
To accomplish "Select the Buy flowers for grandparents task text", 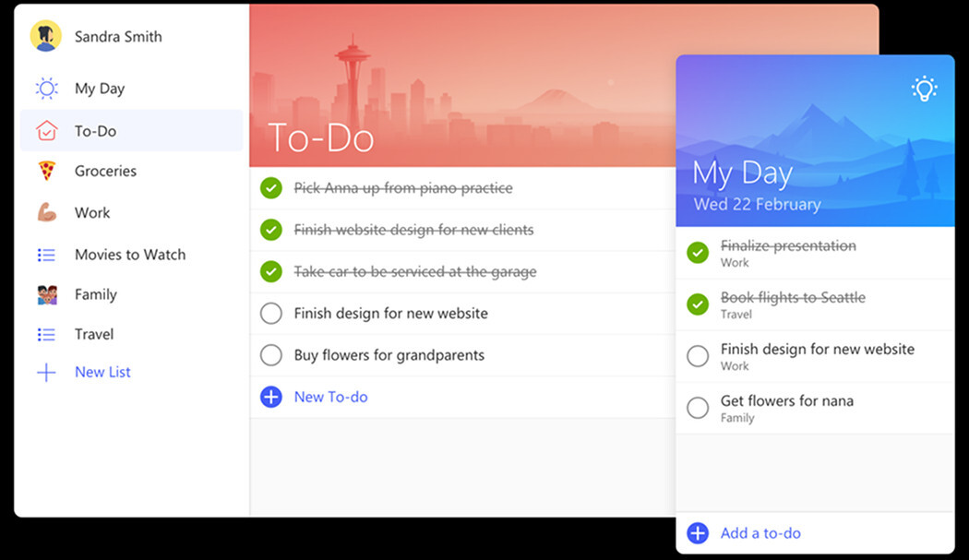I will tap(388, 354).
